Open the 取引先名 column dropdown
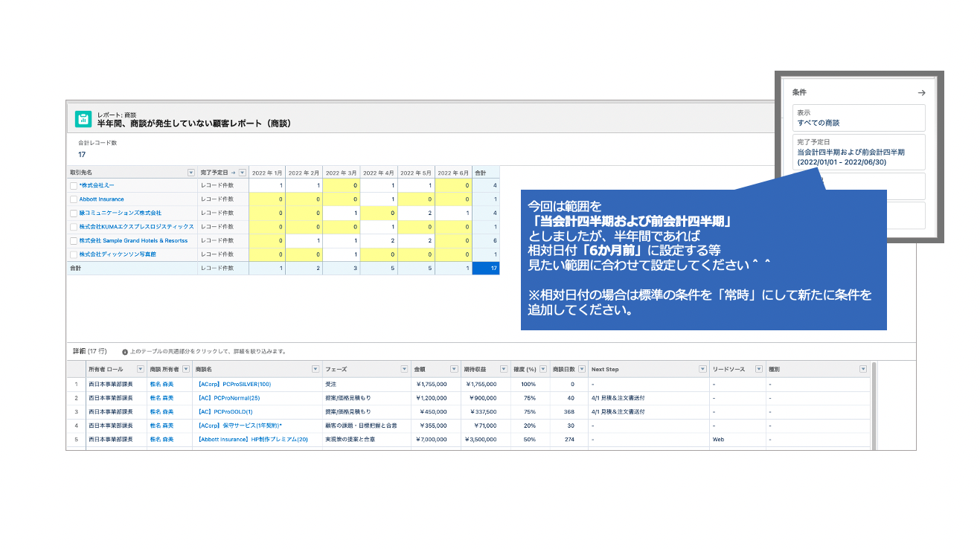 [x=191, y=173]
